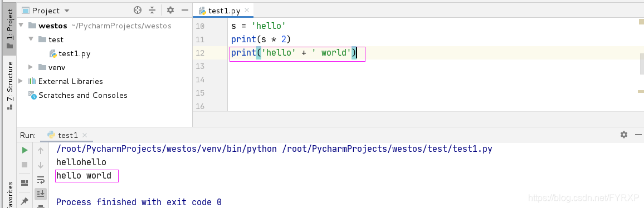The width and height of the screenshot is (644, 208).
Task: Click the 'Process finished with exit code 0' text
Action: click(139, 202)
